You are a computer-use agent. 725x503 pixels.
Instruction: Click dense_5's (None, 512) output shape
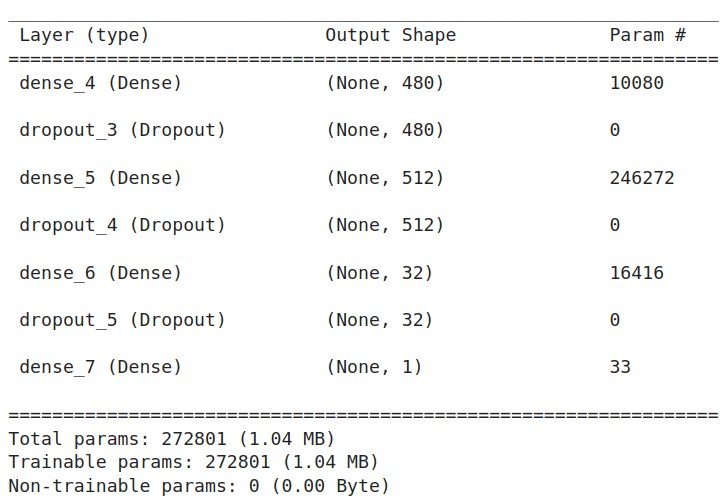coord(385,178)
